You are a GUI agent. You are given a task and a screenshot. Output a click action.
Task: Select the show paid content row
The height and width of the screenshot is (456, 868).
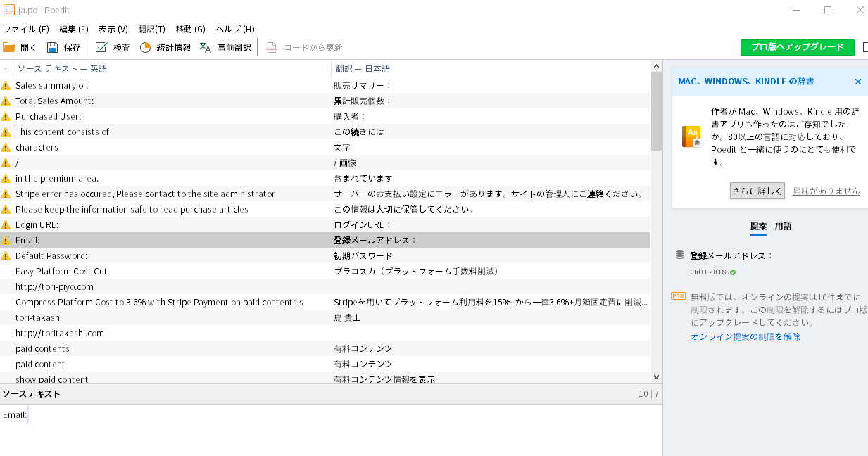click(x=325, y=379)
